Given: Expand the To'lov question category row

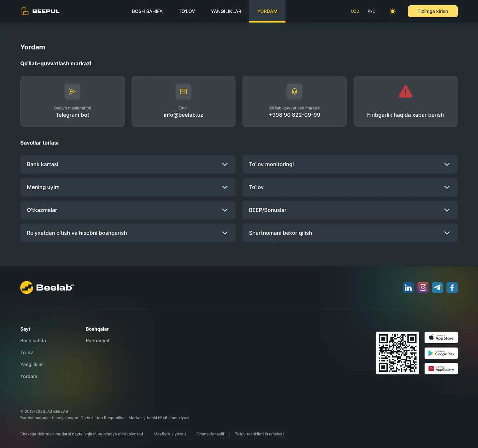Looking at the screenshot, I should pos(350,187).
